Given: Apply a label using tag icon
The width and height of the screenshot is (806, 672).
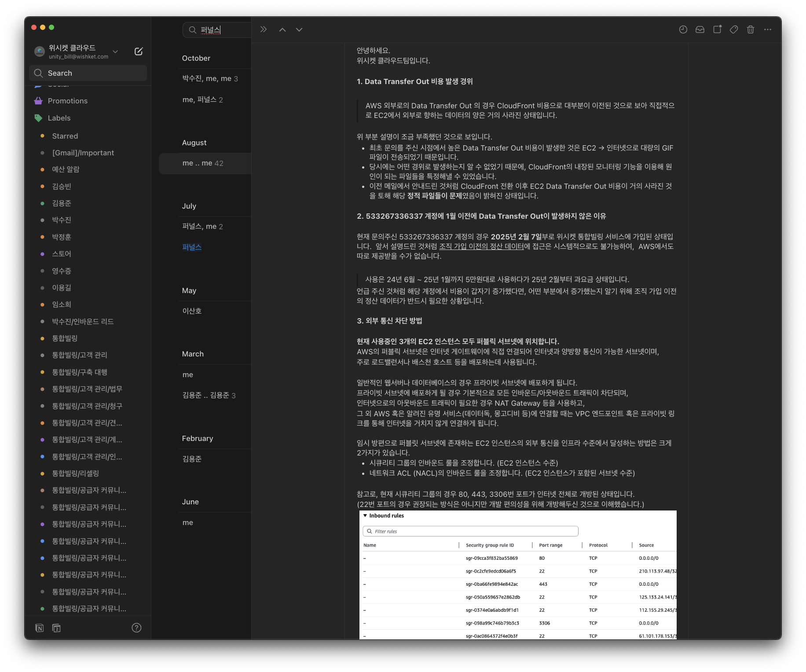Looking at the screenshot, I should (733, 29).
